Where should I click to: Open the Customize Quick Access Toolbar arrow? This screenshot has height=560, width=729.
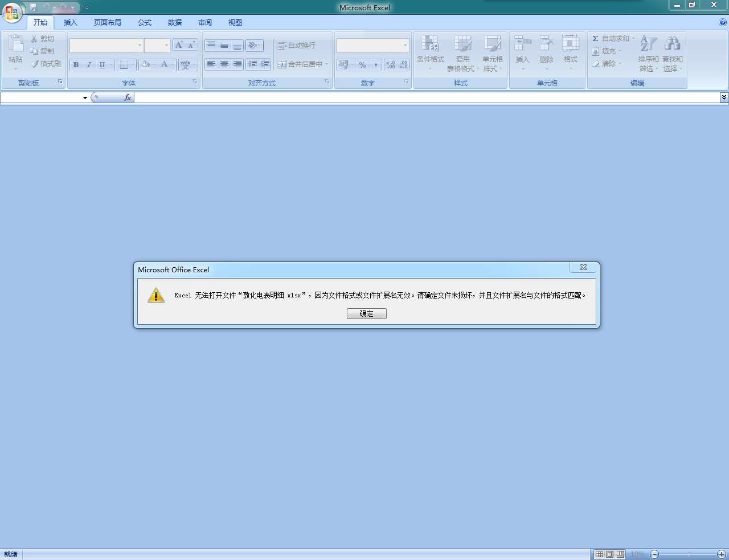pos(87,7)
